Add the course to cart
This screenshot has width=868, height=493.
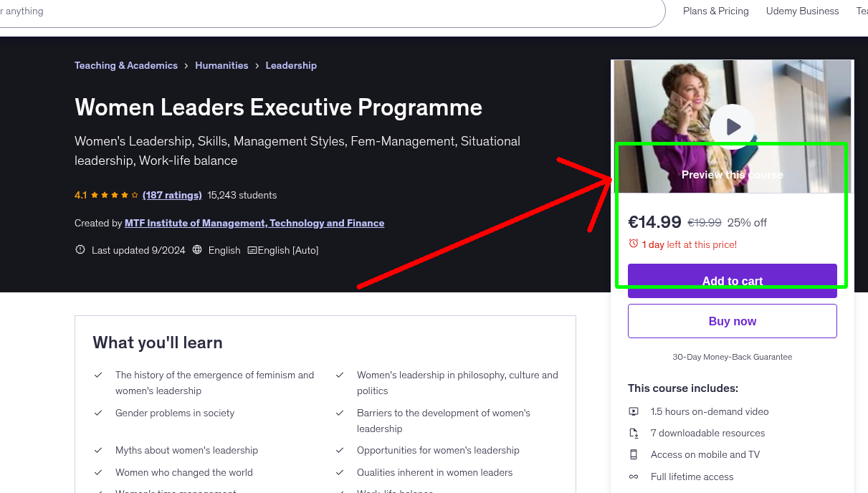point(732,281)
